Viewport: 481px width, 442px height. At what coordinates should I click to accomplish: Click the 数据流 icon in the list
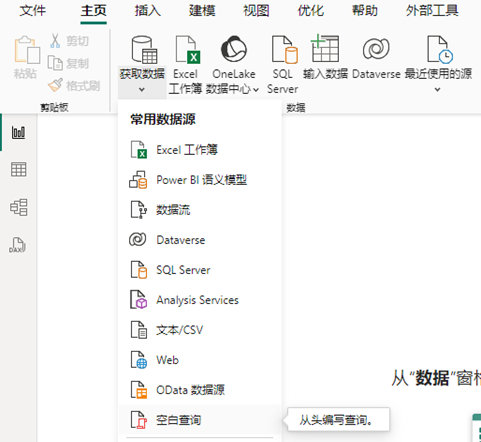(138, 210)
